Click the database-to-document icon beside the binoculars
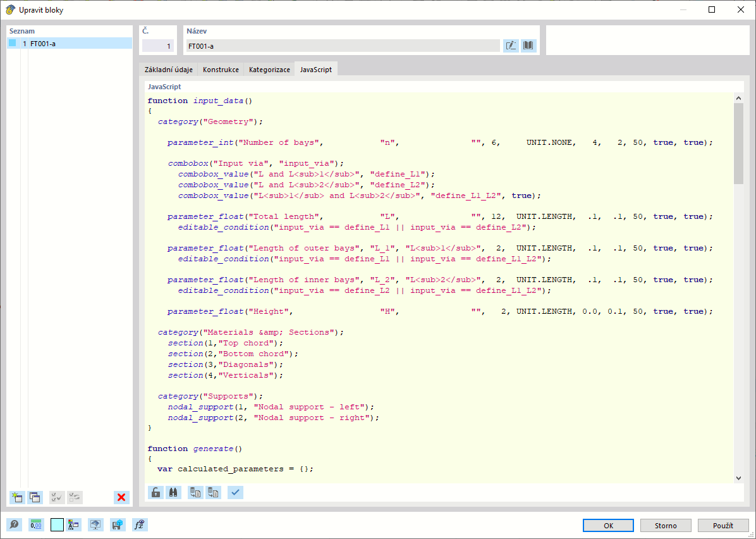The width and height of the screenshot is (756, 539). (195, 492)
